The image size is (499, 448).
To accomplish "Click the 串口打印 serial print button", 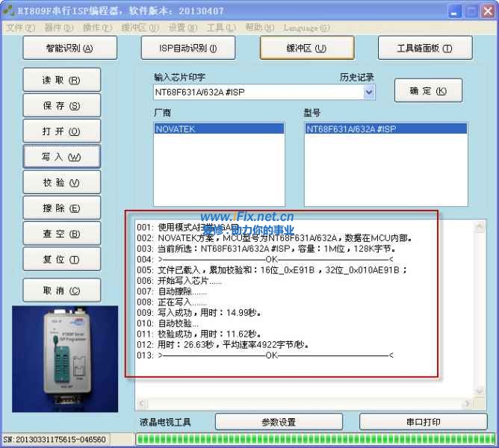I will (424, 422).
